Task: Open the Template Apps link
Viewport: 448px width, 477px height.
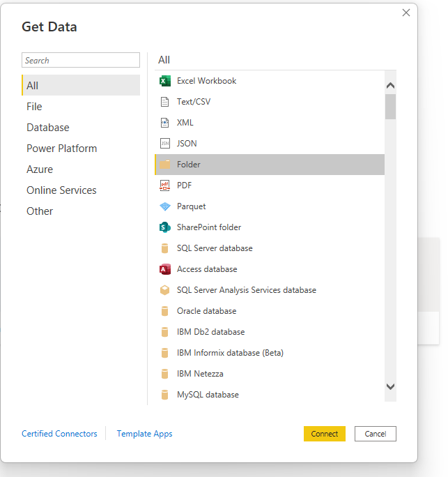Action: [145, 434]
